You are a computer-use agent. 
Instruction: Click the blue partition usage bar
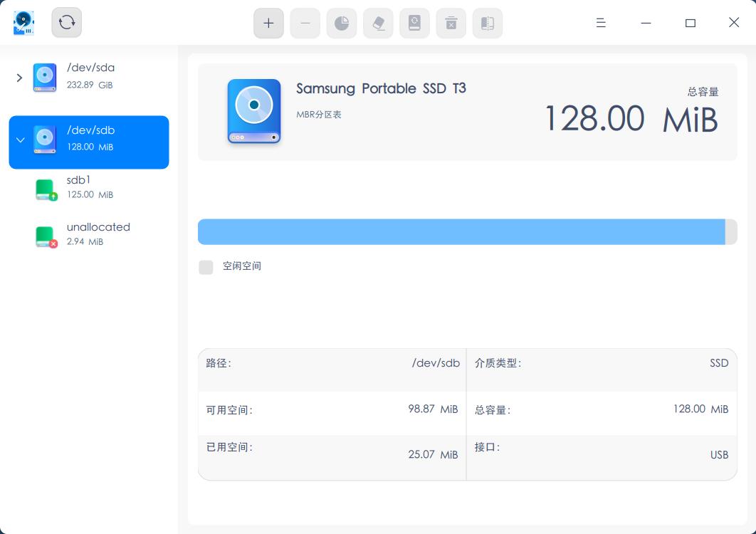pyautogui.click(x=463, y=231)
